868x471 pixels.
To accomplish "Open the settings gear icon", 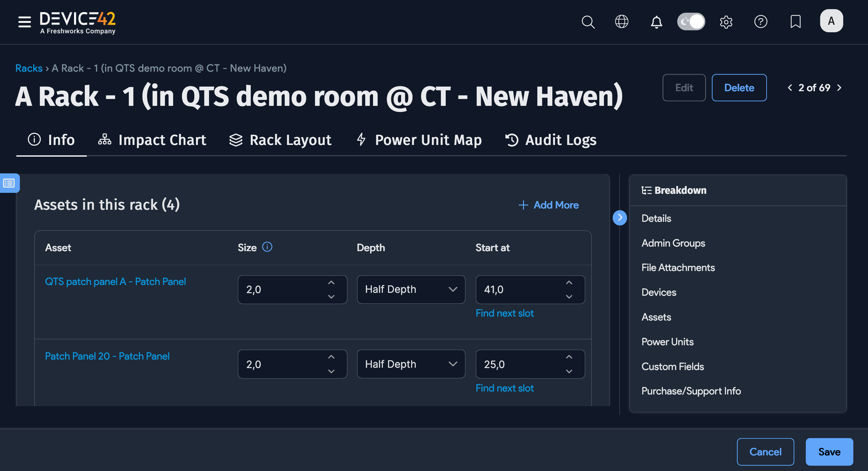I will [726, 22].
